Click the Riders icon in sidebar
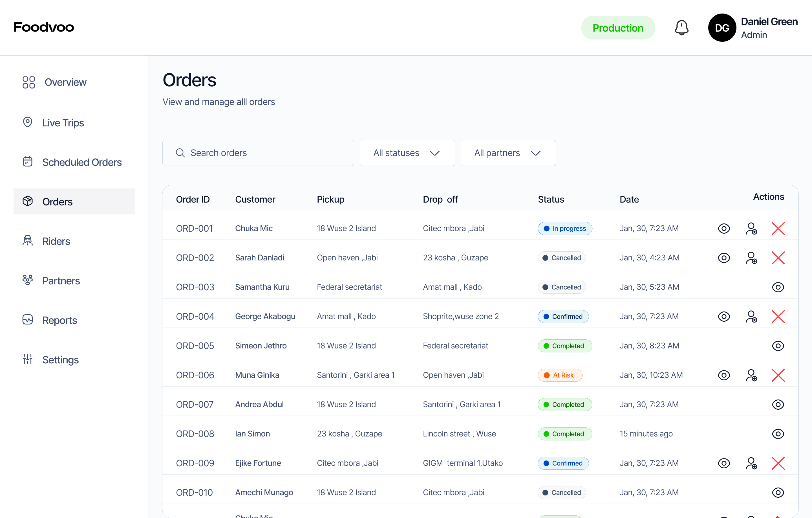 28,241
